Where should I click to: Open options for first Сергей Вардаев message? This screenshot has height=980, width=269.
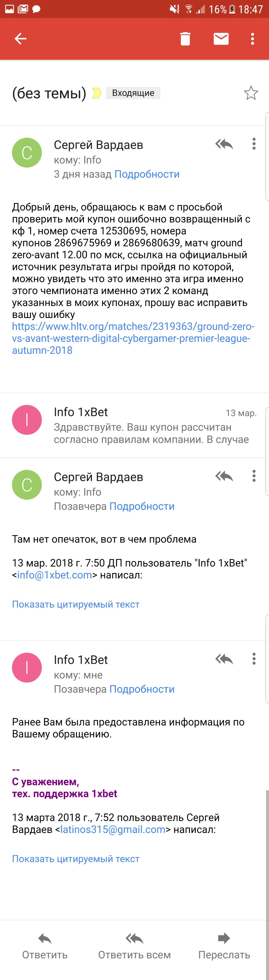click(254, 144)
